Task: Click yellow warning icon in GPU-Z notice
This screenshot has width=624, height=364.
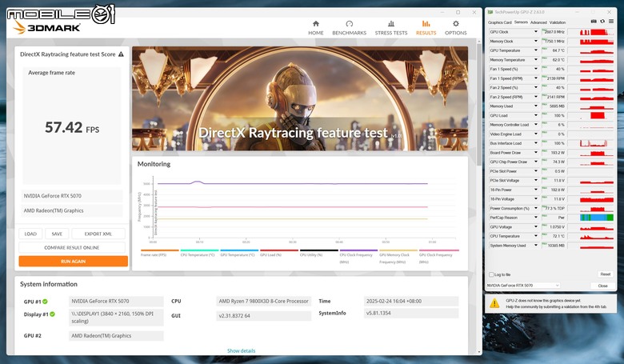Action: pos(494,303)
